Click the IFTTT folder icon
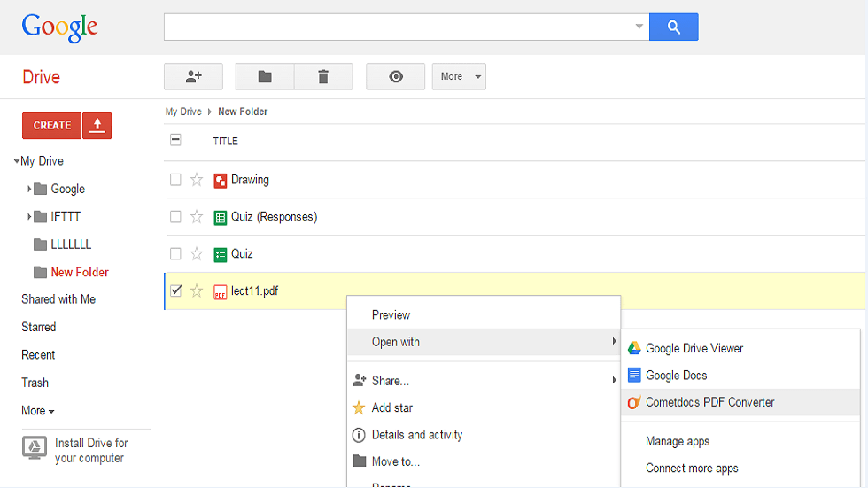Image resolution: width=868 pixels, height=488 pixels. 40,217
